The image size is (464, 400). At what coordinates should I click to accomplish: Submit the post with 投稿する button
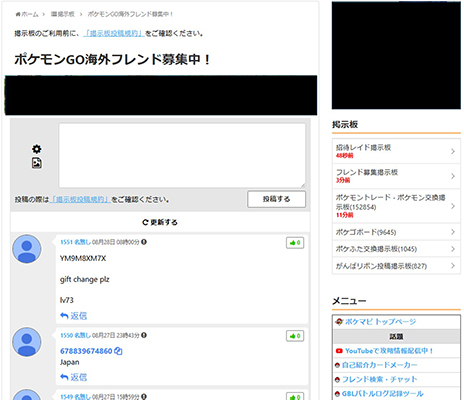(276, 199)
